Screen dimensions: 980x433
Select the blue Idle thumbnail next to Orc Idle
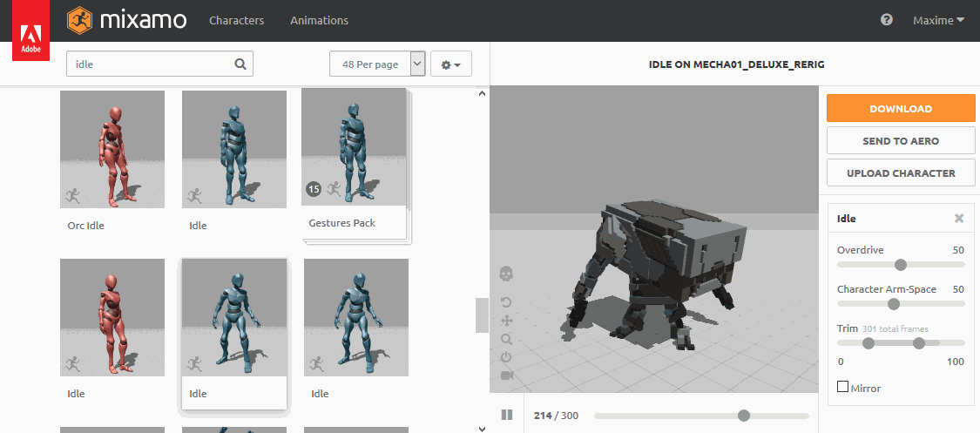234,149
